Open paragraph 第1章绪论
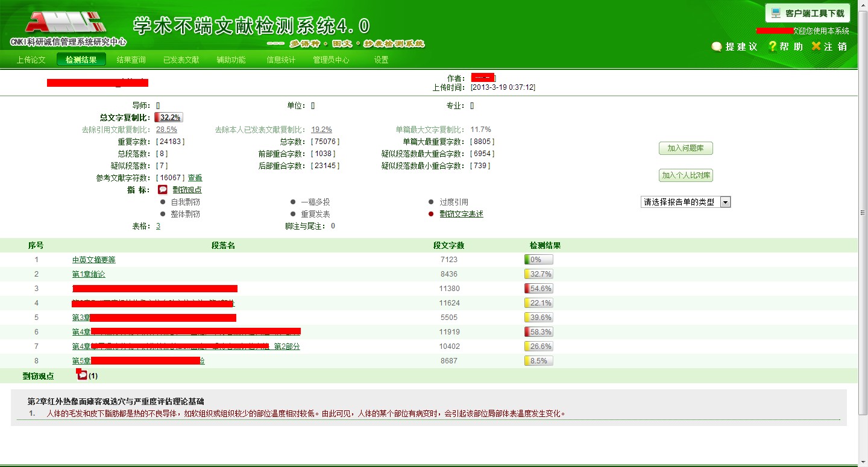868x467 pixels. (x=89, y=274)
